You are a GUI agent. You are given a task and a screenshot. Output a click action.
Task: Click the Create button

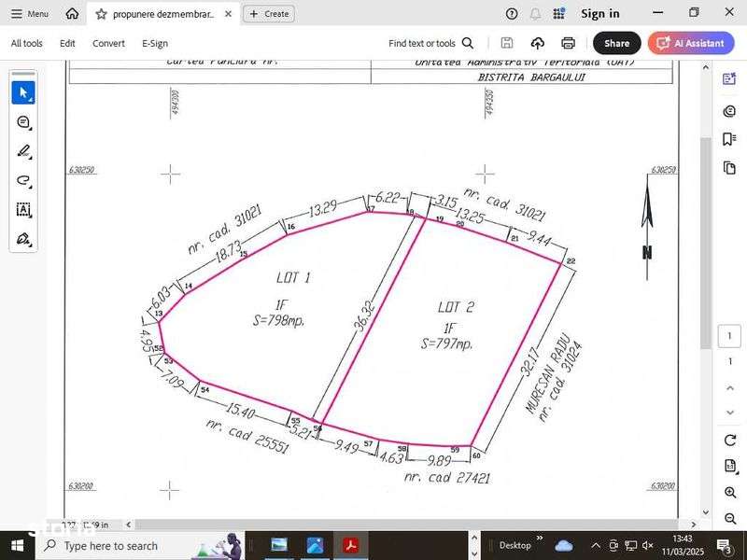(x=269, y=14)
